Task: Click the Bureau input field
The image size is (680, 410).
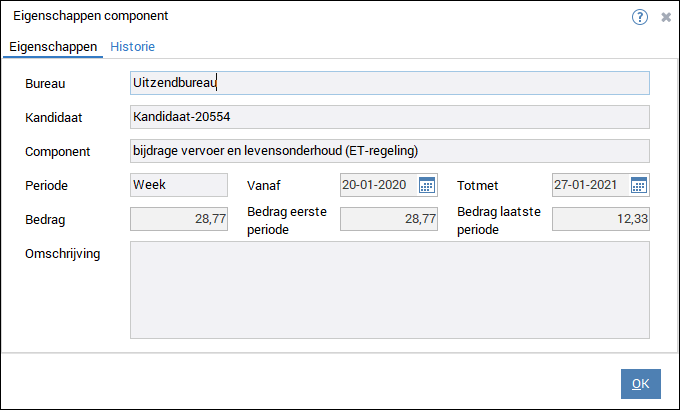Action: point(389,83)
